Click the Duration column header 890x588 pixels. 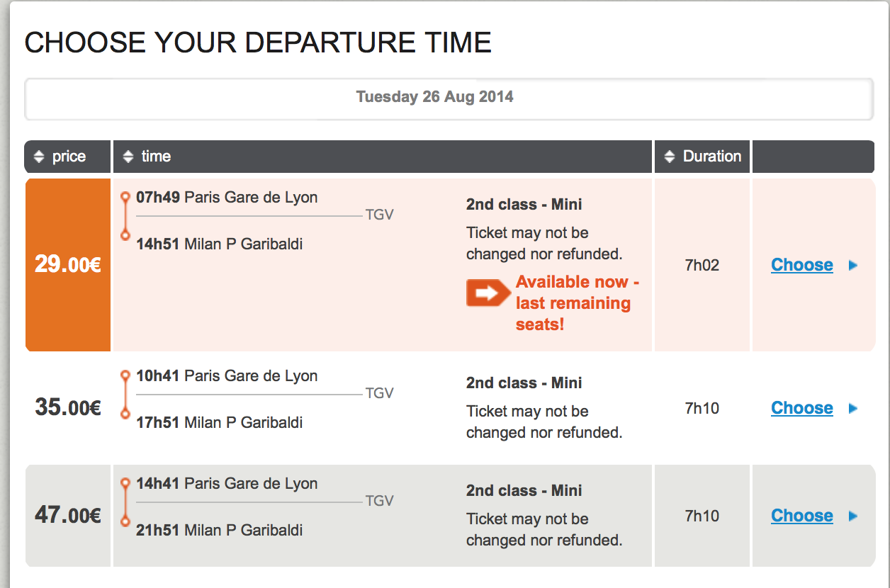[x=711, y=157]
